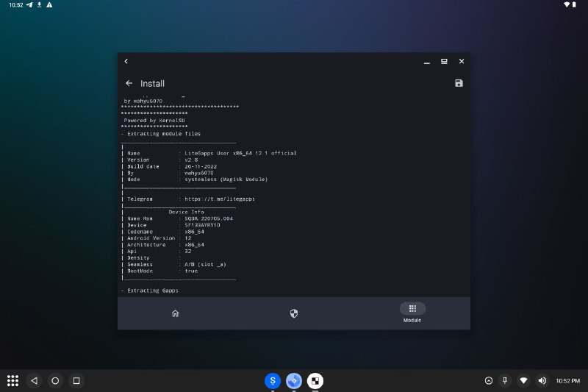Maximize the KernelSU window
The width and height of the screenshot is (588, 392).
[444, 61]
